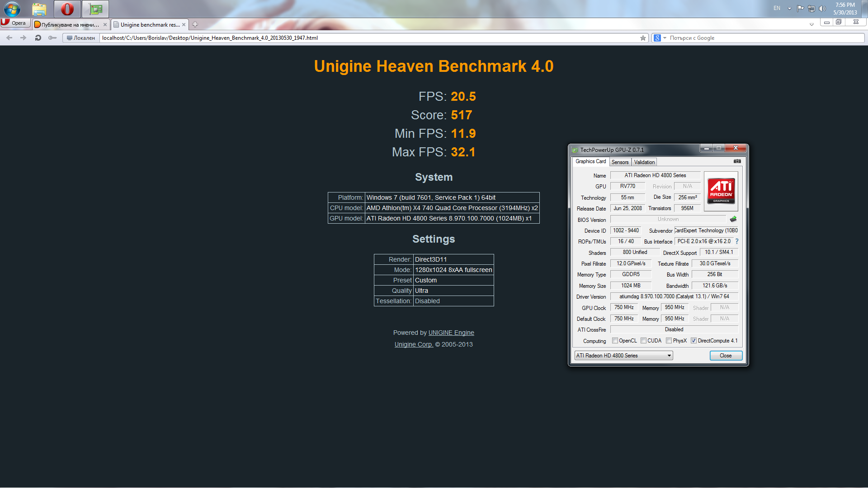The width and height of the screenshot is (868, 488).
Task: Toggle the DirectCompute 4.1 checkbox
Action: pyautogui.click(x=693, y=341)
